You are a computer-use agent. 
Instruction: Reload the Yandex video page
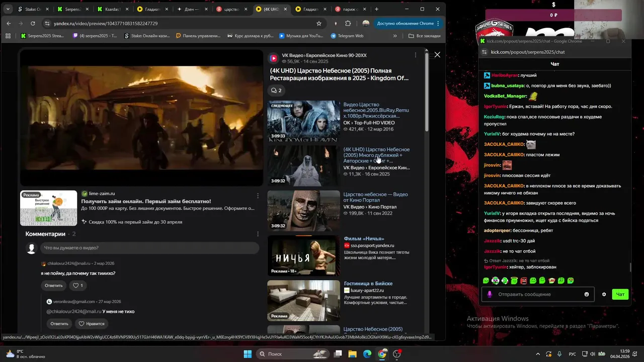pyautogui.click(x=33, y=23)
